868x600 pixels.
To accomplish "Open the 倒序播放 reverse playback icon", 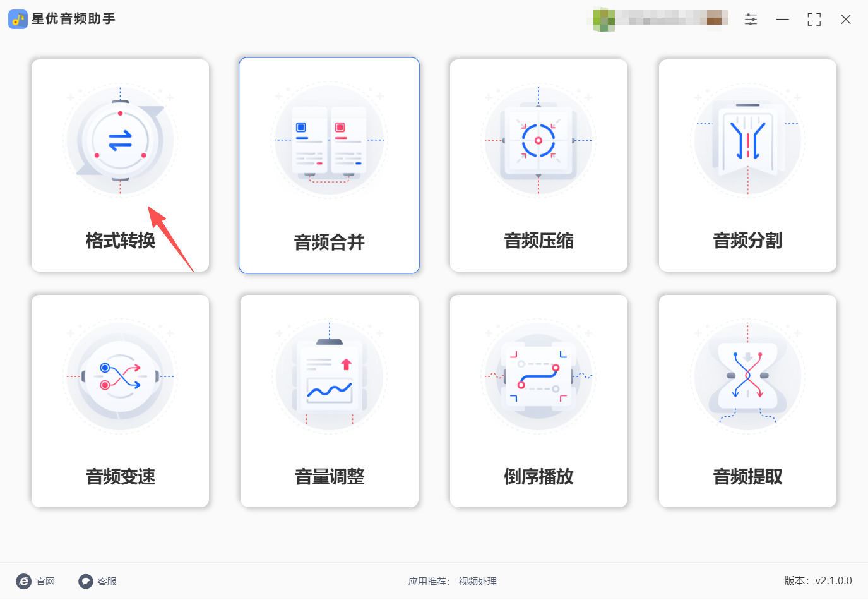I will (538, 376).
